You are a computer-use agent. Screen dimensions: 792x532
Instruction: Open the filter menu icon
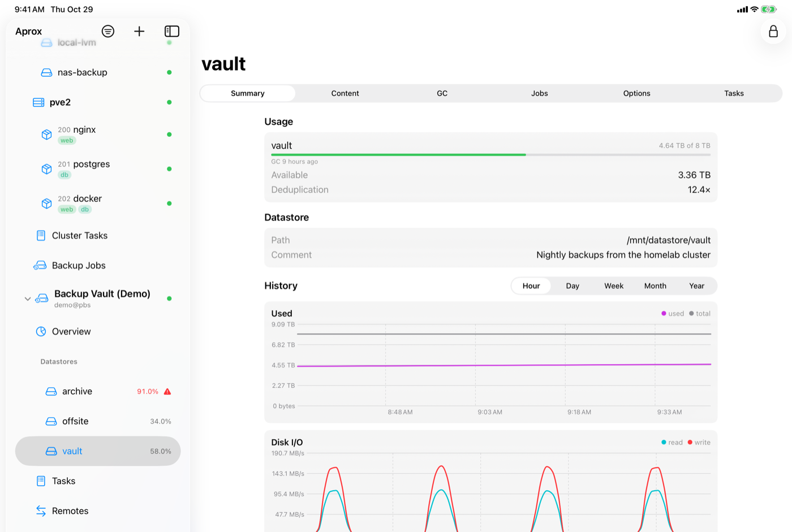[x=108, y=31]
